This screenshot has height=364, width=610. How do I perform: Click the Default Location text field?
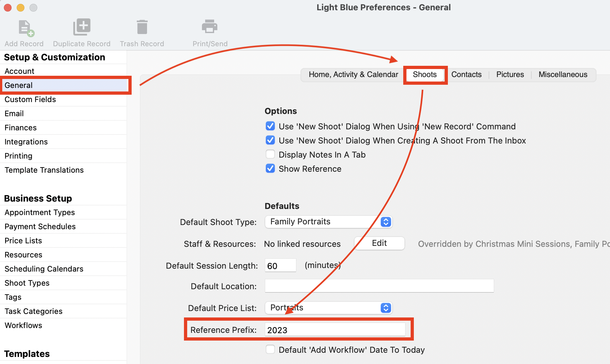(x=379, y=286)
